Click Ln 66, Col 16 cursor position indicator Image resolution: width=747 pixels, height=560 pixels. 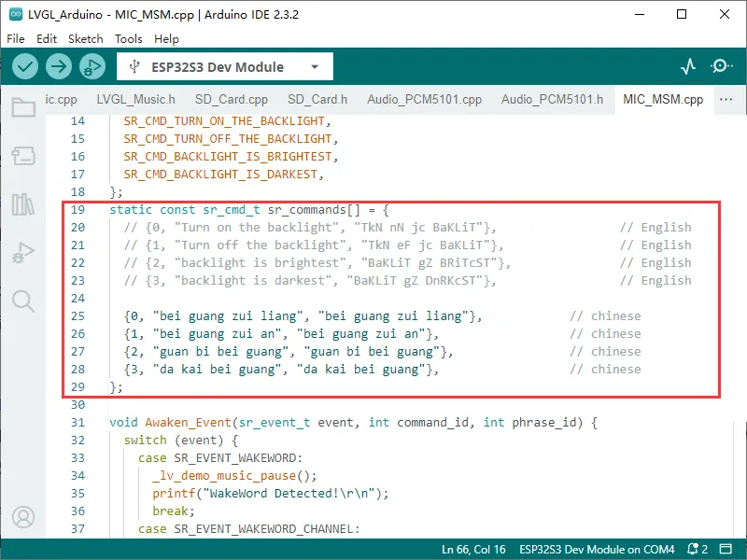(473, 549)
